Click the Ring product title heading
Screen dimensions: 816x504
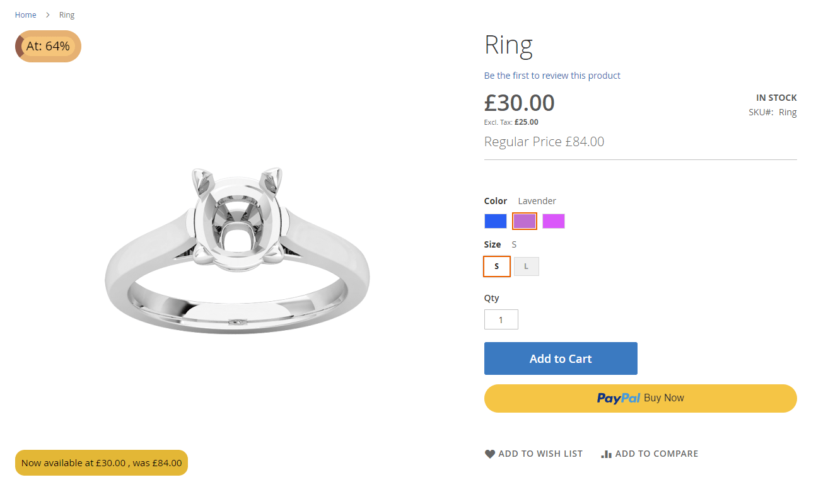click(x=508, y=45)
